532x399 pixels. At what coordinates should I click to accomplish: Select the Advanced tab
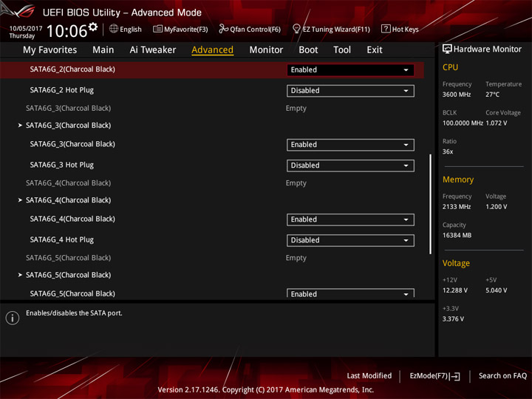pyautogui.click(x=212, y=50)
